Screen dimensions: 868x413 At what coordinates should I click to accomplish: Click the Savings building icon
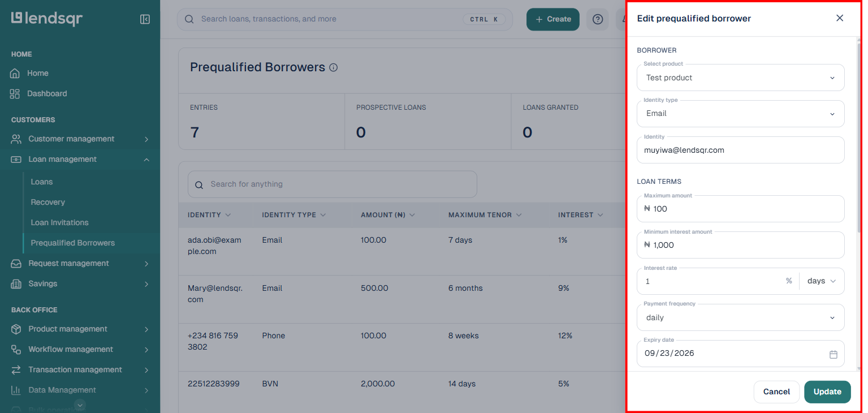point(16,284)
